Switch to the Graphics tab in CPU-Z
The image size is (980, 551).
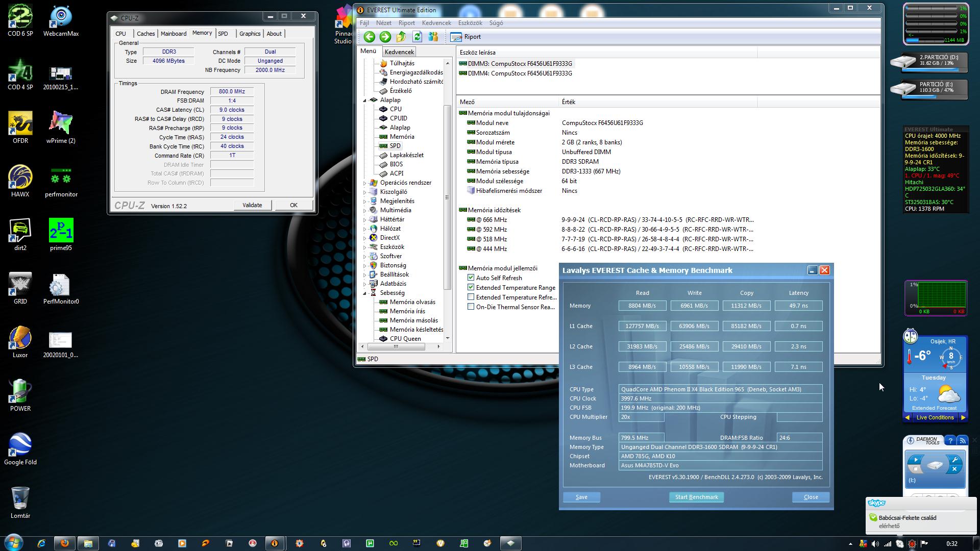click(250, 34)
